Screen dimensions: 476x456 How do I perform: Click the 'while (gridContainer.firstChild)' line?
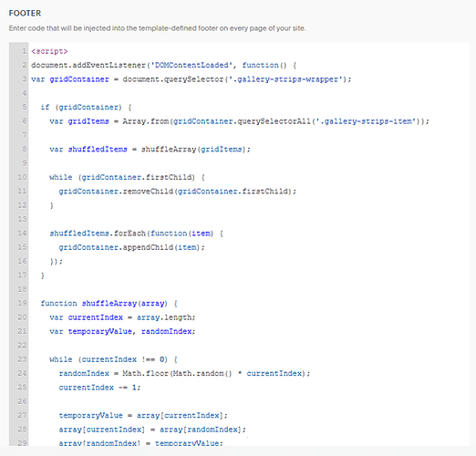tap(127, 177)
